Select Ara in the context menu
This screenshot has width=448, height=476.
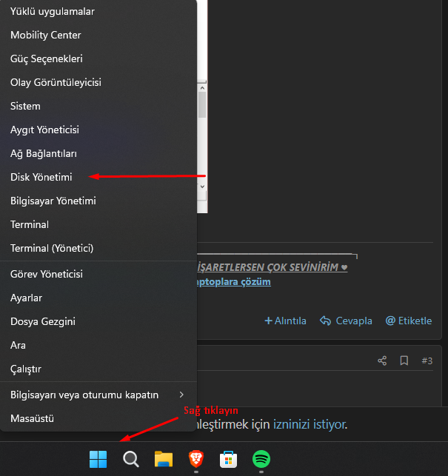point(98,345)
